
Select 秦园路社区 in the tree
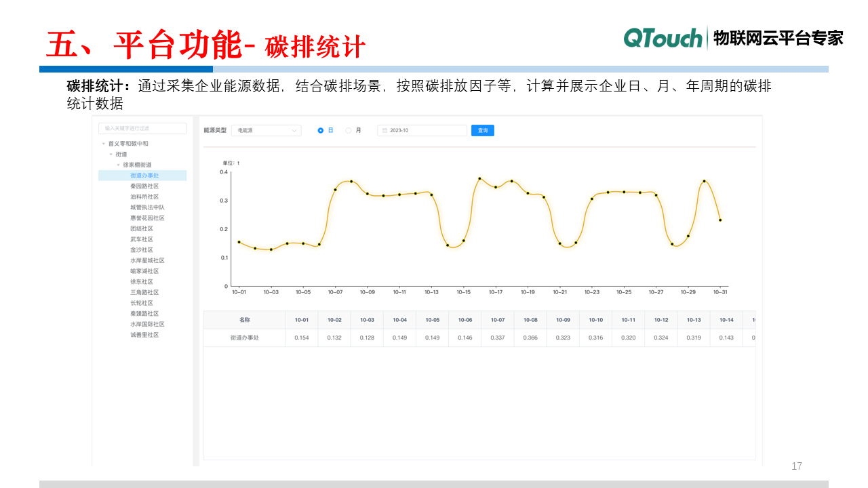tap(144, 186)
